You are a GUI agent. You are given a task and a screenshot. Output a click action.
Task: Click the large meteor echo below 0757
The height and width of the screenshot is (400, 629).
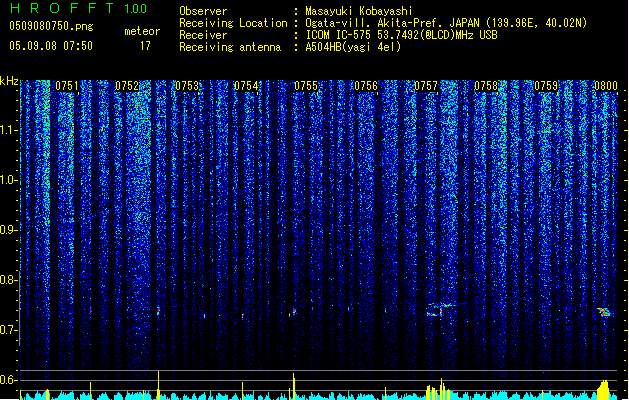(440, 310)
